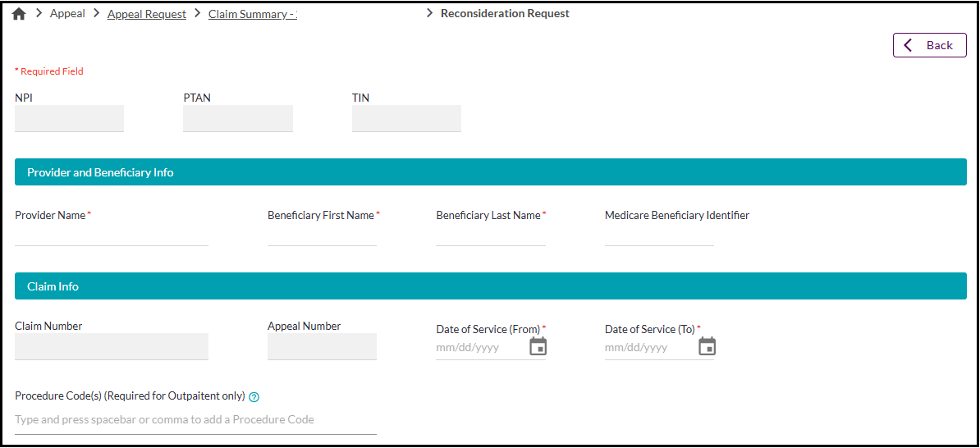The width and height of the screenshot is (980, 448).
Task: Focus the Beneficiary First Name field
Action: point(322,235)
